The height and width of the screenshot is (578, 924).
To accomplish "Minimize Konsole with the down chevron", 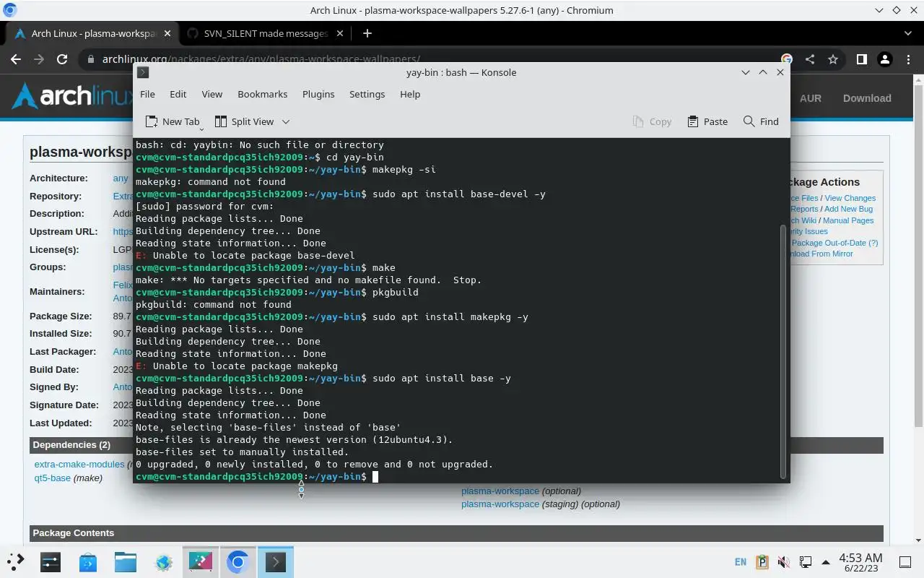I will tap(745, 72).
